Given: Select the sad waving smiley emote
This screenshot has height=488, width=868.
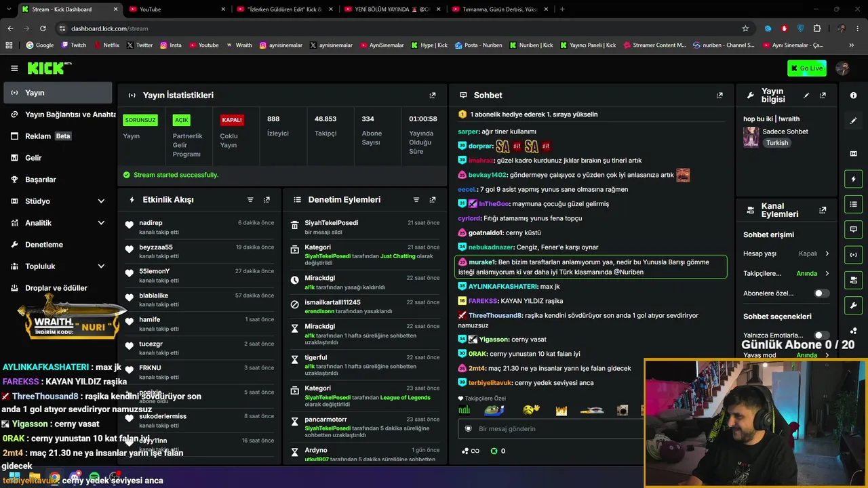Looking at the screenshot, I should pyautogui.click(x=532, y=410).
